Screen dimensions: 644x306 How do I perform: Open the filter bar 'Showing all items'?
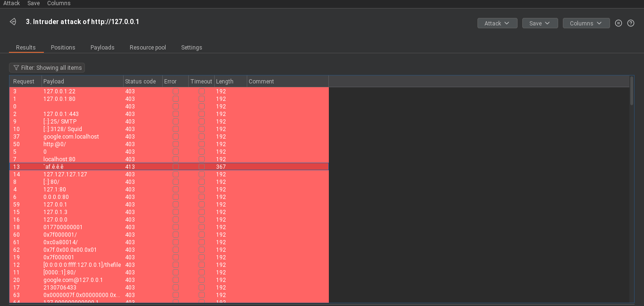click(47, 68)
